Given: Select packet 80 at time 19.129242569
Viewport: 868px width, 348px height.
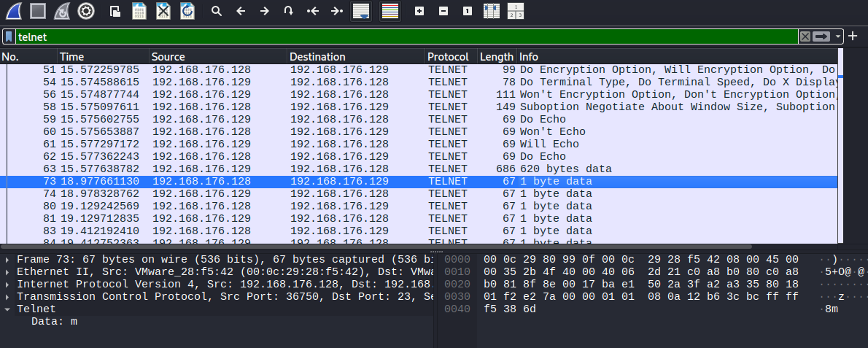Looking at the screenshot, I should [419, 206].
